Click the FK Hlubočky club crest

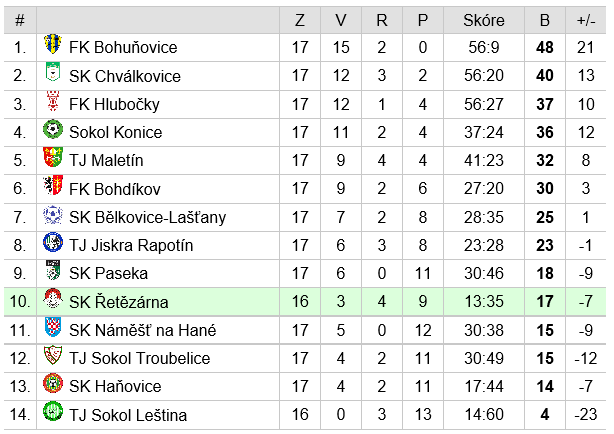click(x=53, y=101)
